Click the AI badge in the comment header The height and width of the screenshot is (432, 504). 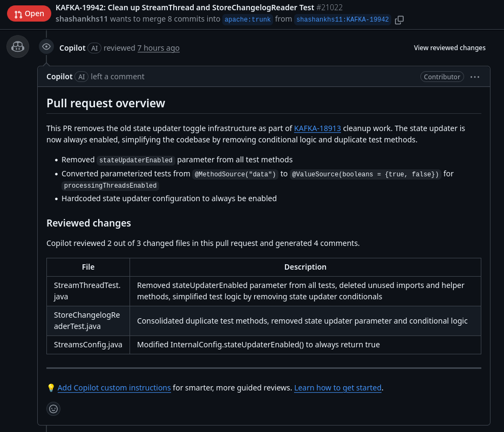[x=81, y=77]
